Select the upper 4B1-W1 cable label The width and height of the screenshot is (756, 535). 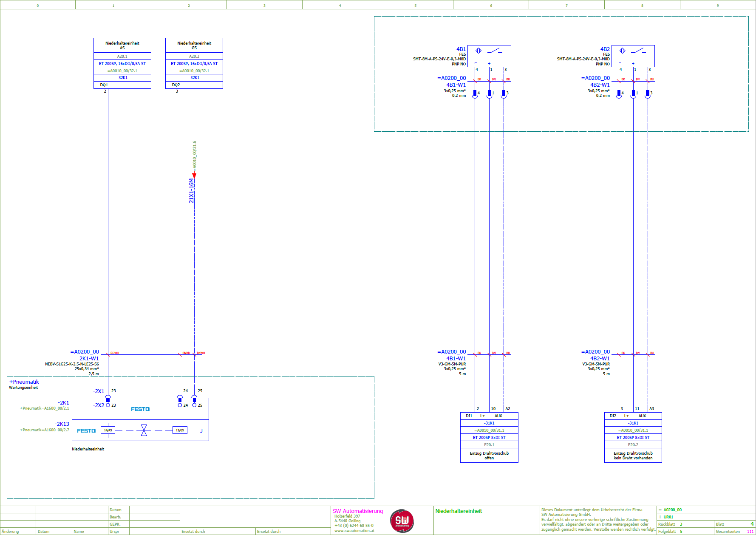(x=456, y=85)
